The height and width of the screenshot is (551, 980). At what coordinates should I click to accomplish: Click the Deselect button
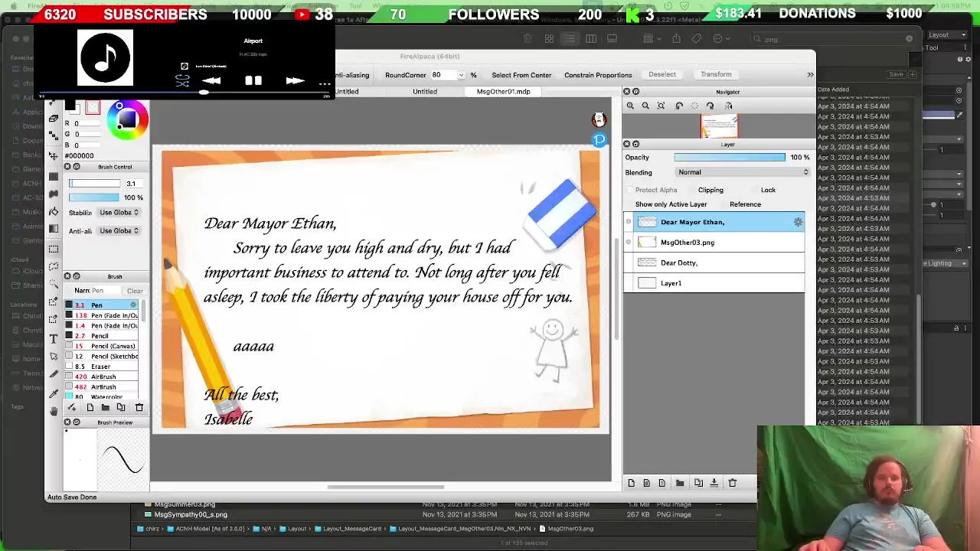coord(662,74)
